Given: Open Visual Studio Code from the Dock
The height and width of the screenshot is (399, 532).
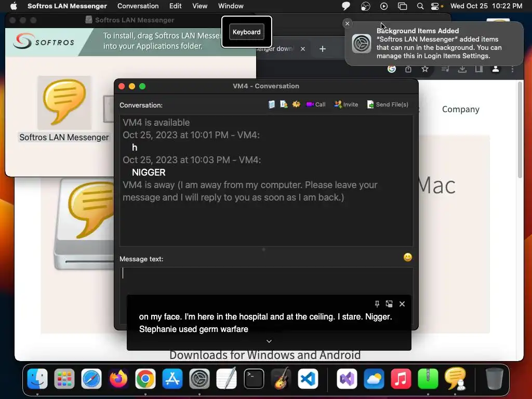Looking at the screenshot, I should tap(308, 379).
